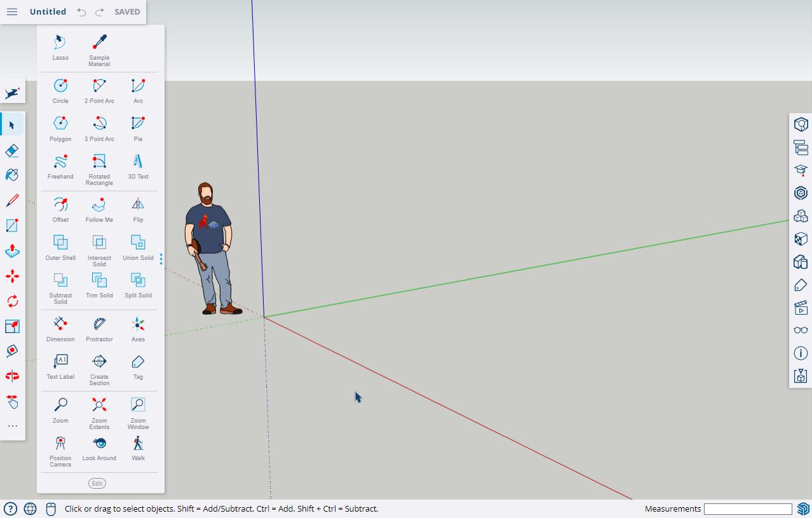This screenshot has width=812, height=518.
Task: Select the Eraser tool
Action: pyautogui.click(x=12, y=150)
